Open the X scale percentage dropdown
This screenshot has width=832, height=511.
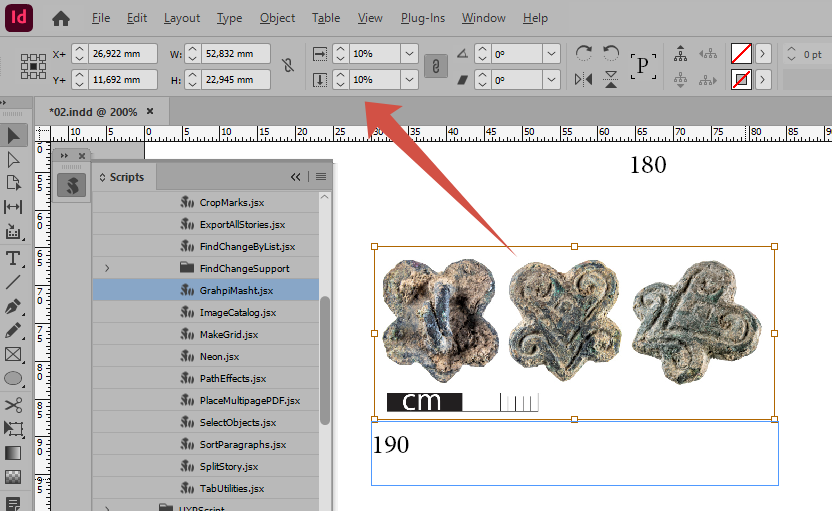pyautogui.click(x=409, y=54)
